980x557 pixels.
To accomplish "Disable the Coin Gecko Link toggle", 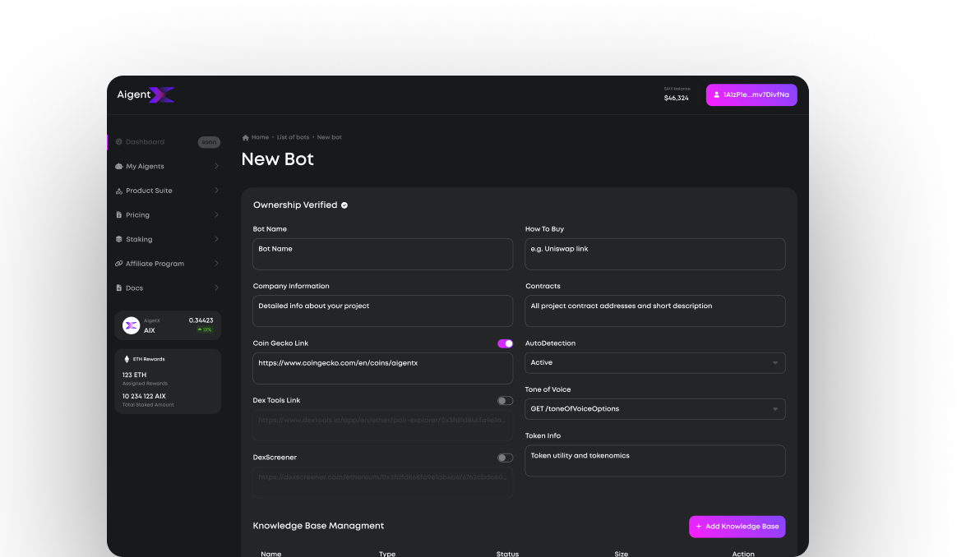I will point(505,343).
